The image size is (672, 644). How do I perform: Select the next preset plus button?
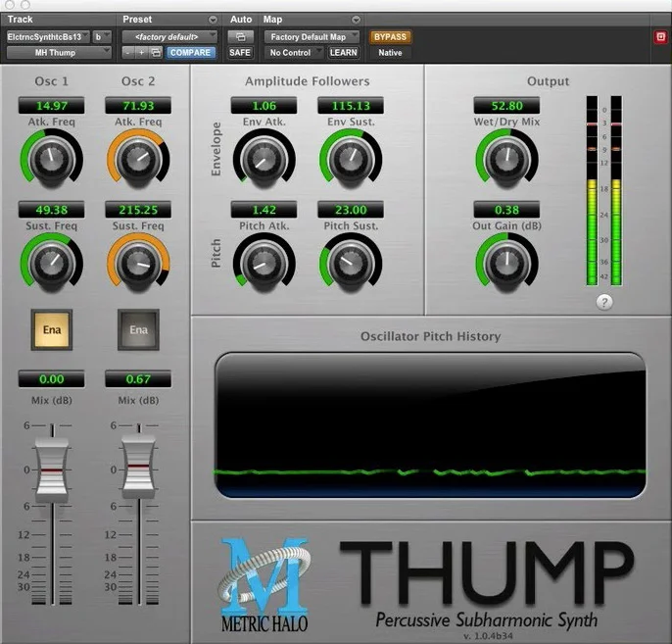[141, 53]
